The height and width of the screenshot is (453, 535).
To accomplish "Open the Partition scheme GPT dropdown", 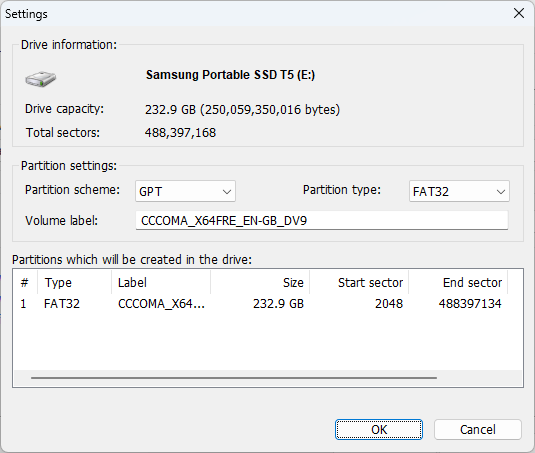I will click(185, 191).
